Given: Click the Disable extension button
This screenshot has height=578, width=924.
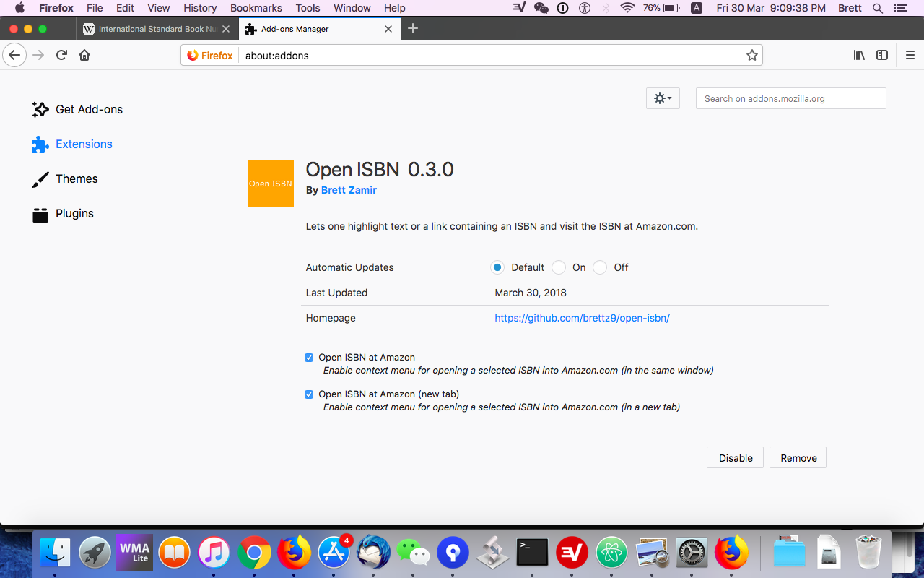Looking at the screenshot, I should [736, 458].
